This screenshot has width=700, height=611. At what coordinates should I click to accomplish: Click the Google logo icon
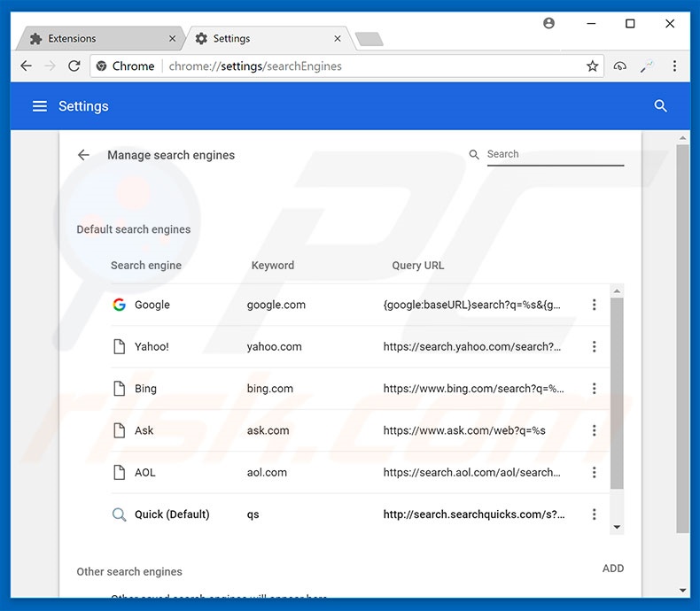click(x=120, y=305)
